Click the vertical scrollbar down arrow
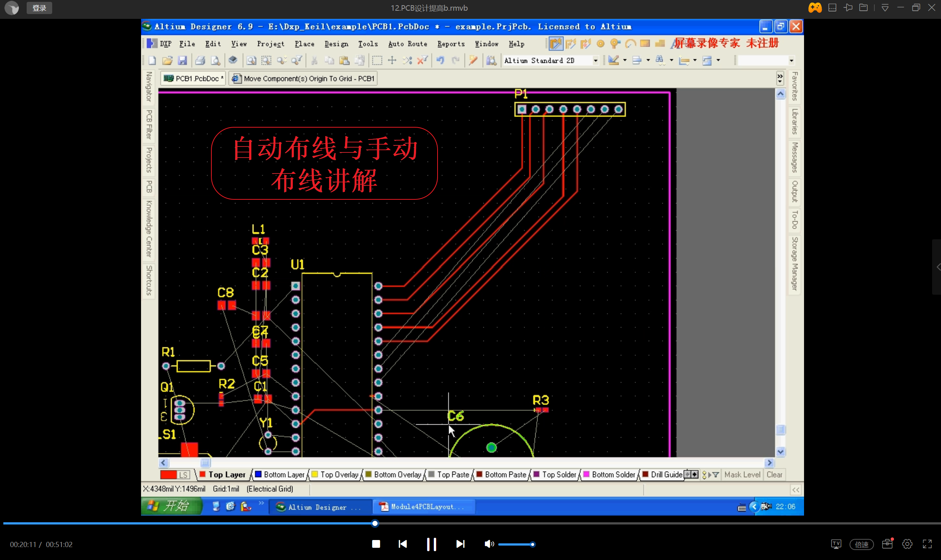 (x=780, y=452)
